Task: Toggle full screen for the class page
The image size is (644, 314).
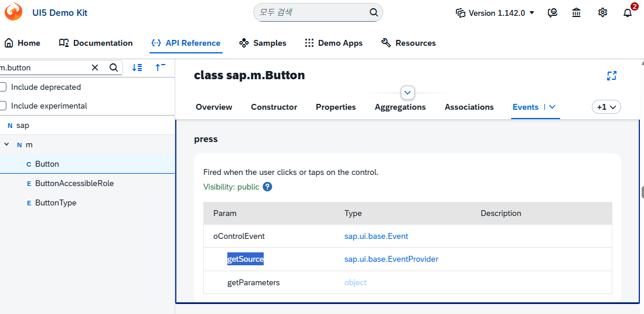Action: (x=612, y=76)
